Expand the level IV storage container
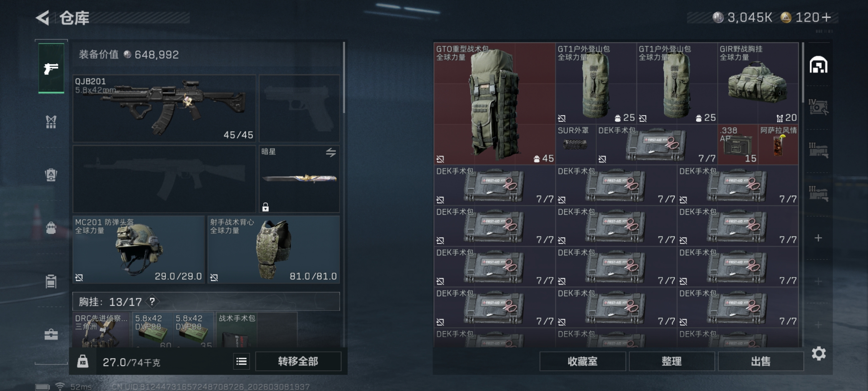Screen dimensions: 868x391 (818, 107)
